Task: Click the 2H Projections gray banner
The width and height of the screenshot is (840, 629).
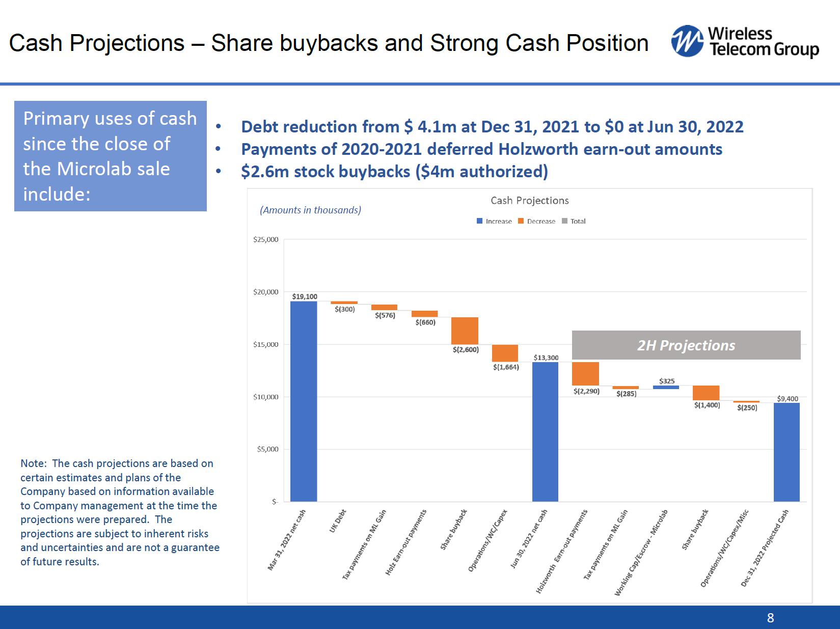Action: pyautogui.click(x=686, y=345)
